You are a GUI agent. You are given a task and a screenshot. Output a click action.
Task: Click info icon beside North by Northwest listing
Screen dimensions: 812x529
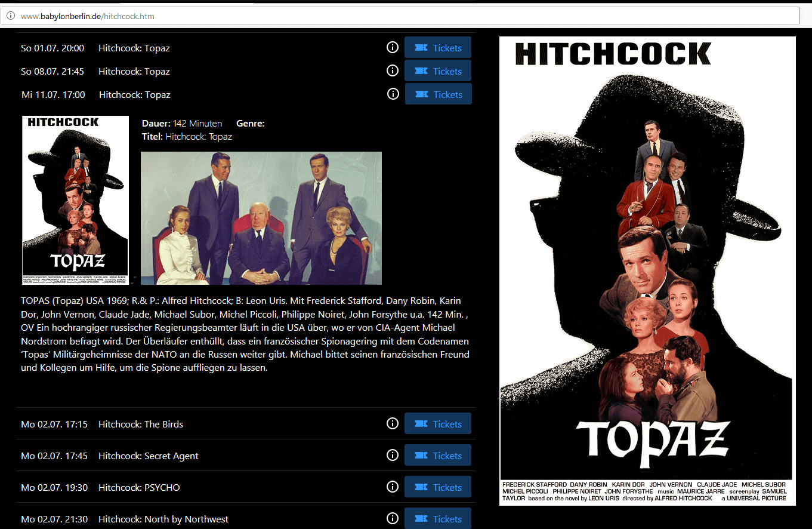pos(392,518)
